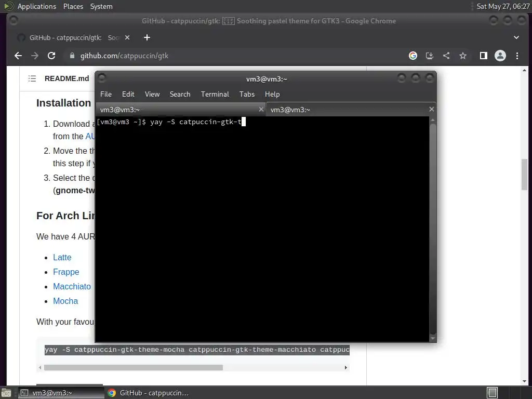This screenshot has height=399, width=532.
Task: Click the page scrollbar down arrow
Action: 524,381
